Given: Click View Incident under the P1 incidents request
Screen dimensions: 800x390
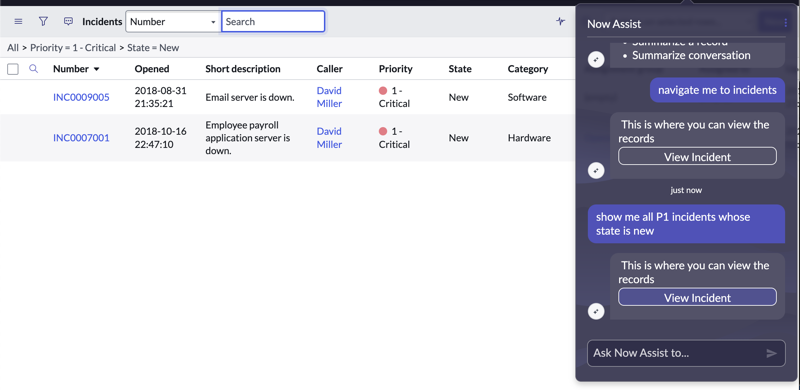Looking at the screenshot, I should click(x=697, y=297).
